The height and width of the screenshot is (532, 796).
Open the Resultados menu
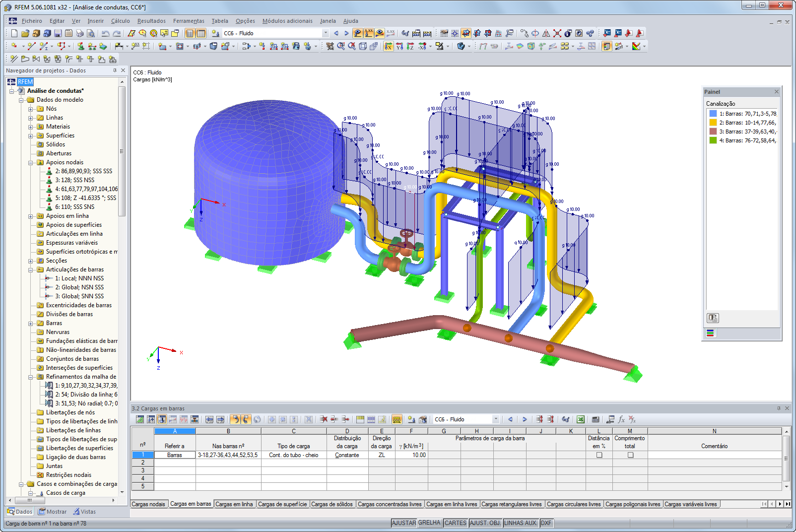pyautogui.click(x=151, y=21)
